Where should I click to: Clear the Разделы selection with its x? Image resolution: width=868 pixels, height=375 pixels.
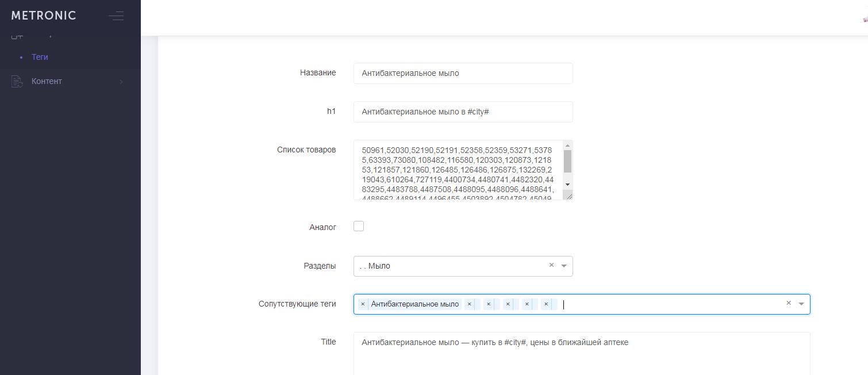point(551,265)
